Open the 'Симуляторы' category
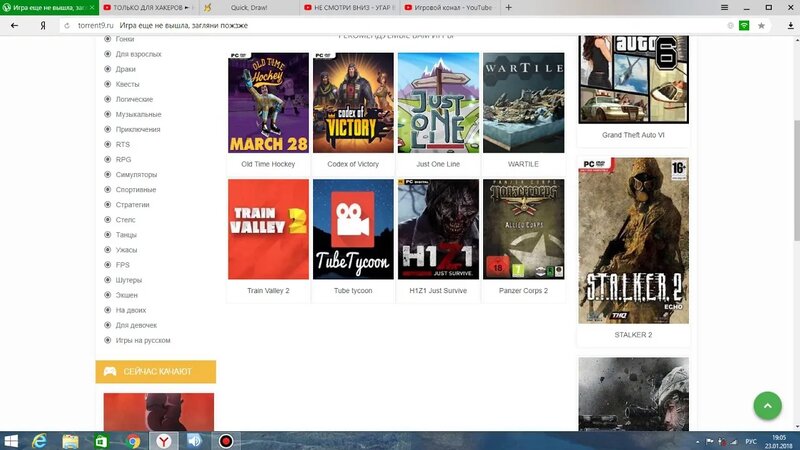Image resolution: width=800 pixels, height=450 pixels. tap(136, 174)
